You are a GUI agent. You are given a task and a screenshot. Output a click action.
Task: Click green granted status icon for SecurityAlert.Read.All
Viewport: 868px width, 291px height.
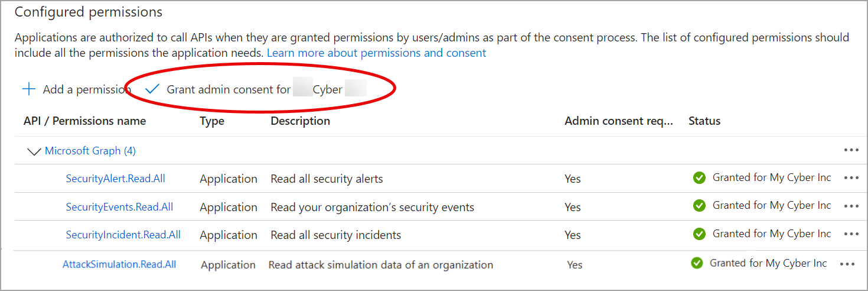(x=699, y=177)
